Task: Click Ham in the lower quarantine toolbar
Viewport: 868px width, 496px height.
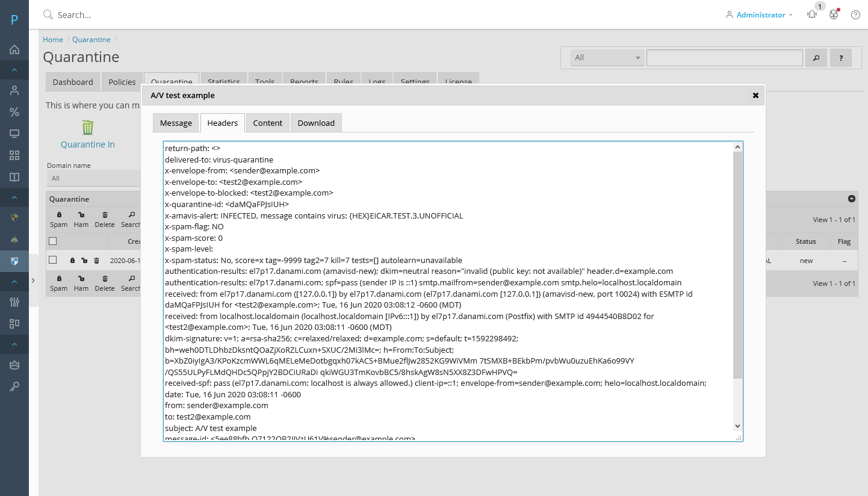Action: click(x=81, y=283)
